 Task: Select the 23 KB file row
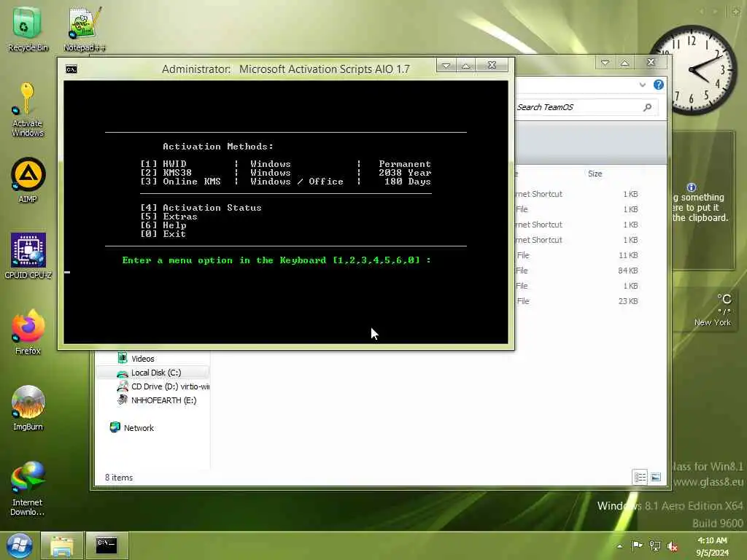(x=578, y=301)
